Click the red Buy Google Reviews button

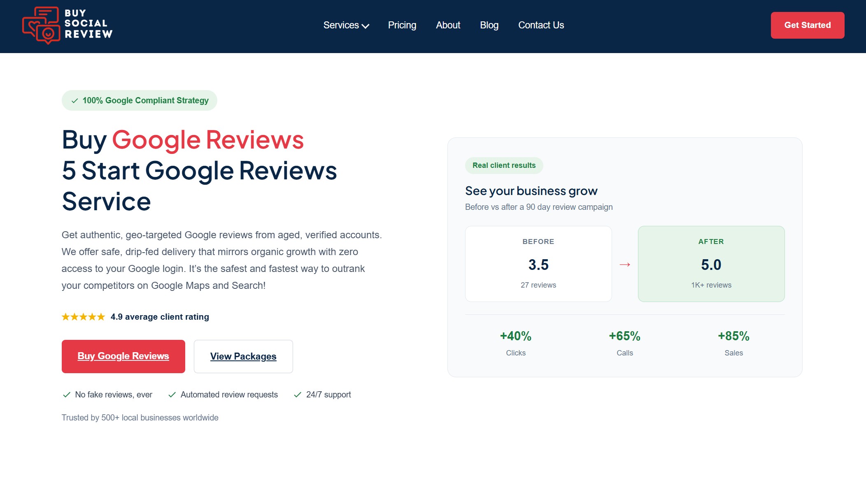pyautogui.click(x=123, y=356)
